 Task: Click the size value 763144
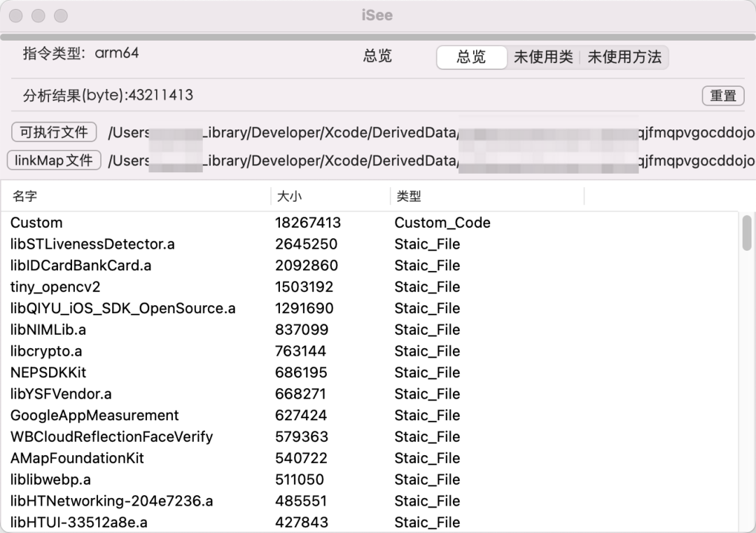(x=300, y=351)
